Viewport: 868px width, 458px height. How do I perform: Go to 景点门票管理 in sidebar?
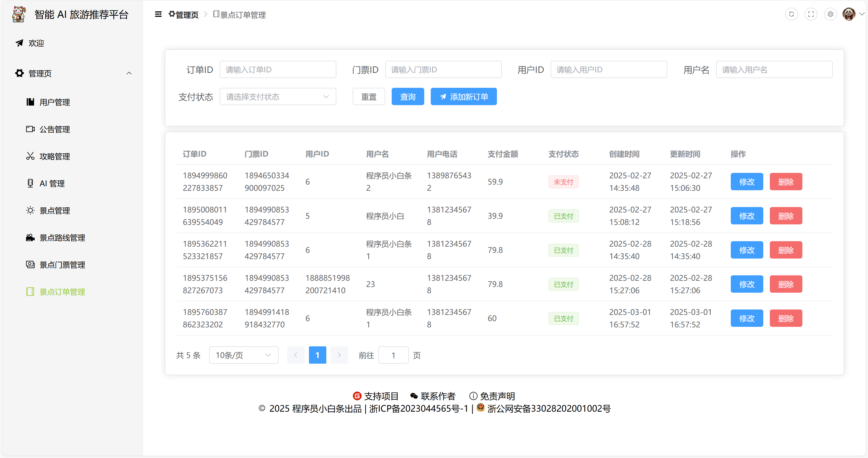point(62,265)
